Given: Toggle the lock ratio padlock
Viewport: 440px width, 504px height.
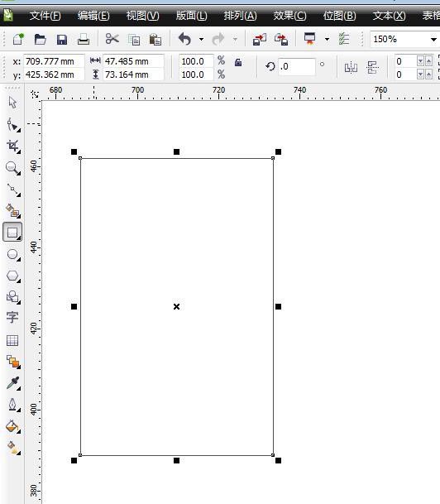Looking at the screenshot, I should coord(238,62).
